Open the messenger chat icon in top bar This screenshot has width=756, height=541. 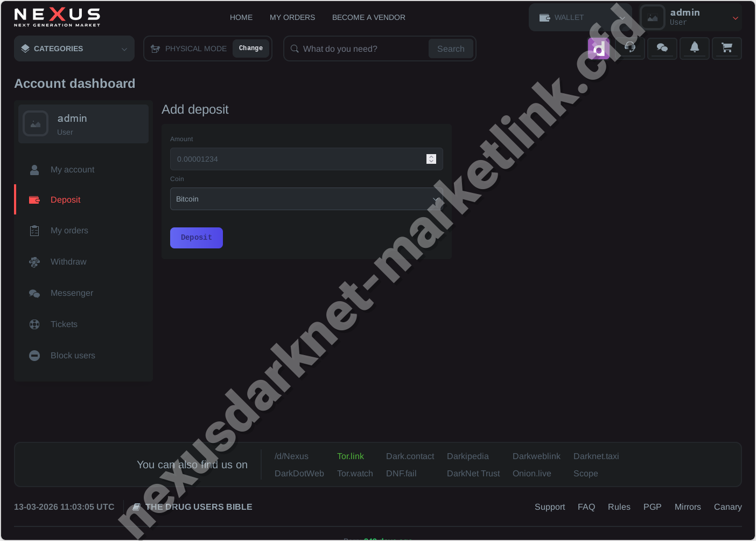point(662,48)
